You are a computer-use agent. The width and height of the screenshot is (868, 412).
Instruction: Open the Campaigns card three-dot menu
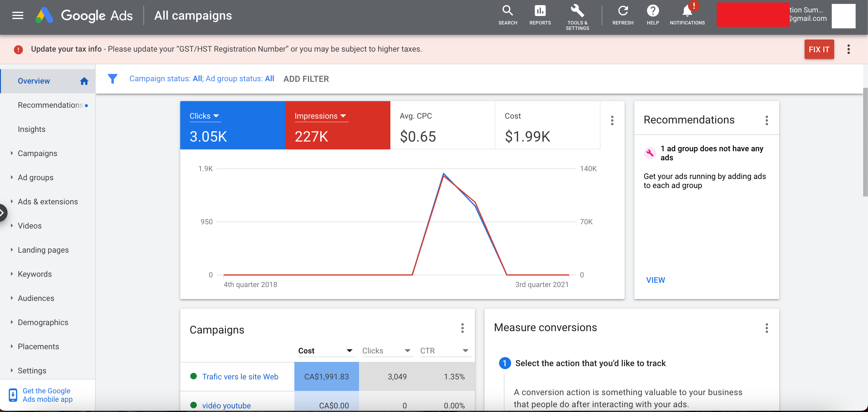coord(463,328)
